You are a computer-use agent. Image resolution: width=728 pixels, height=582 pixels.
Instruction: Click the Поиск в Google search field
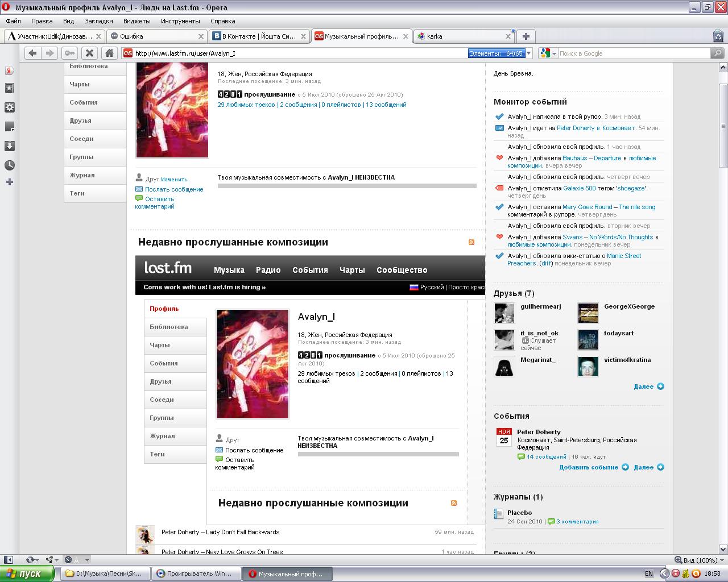(x=634, y=53)
